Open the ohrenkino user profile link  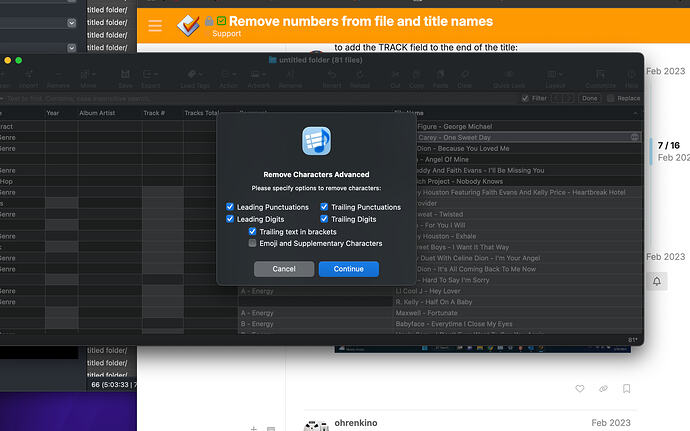tap(356, 423)
